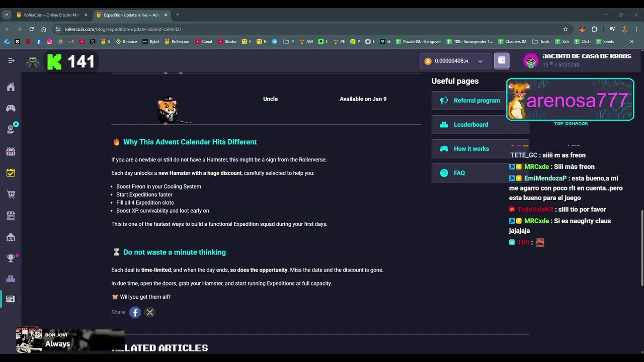The width and height of the screenshot is (644, 362).
Task: Click the Bon Jovi album cover thumbnail
Action: (29, 340)
